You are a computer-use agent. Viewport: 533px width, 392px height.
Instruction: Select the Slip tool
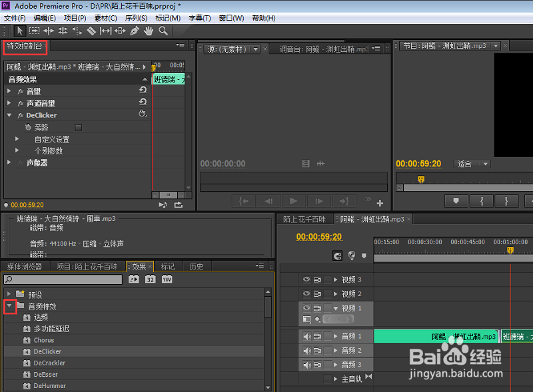tap(105, 31)
